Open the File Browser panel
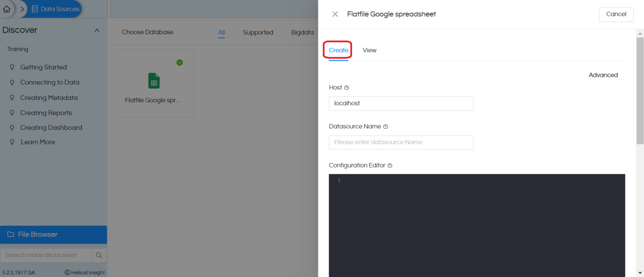The height and width of the screenshot is (277, 644). [53, 235]
